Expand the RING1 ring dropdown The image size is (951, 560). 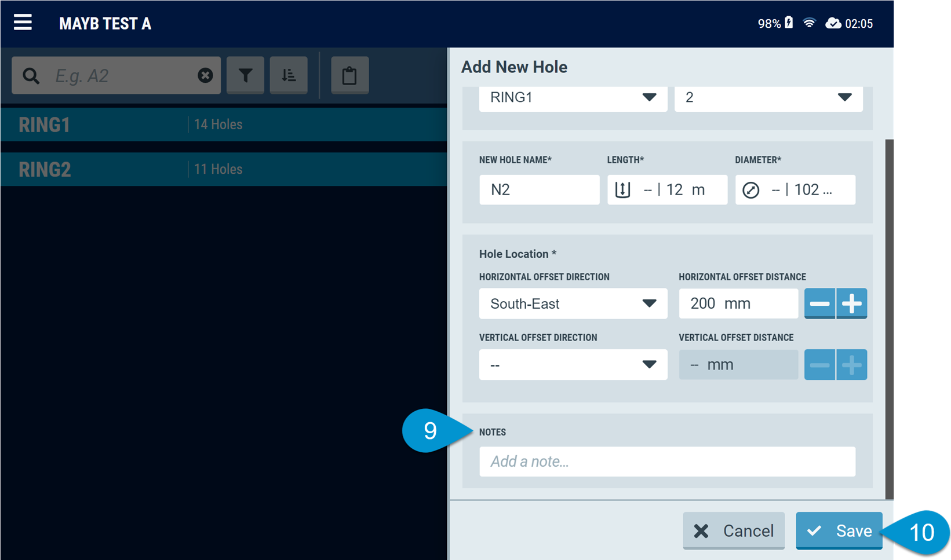tap(573, 97)
